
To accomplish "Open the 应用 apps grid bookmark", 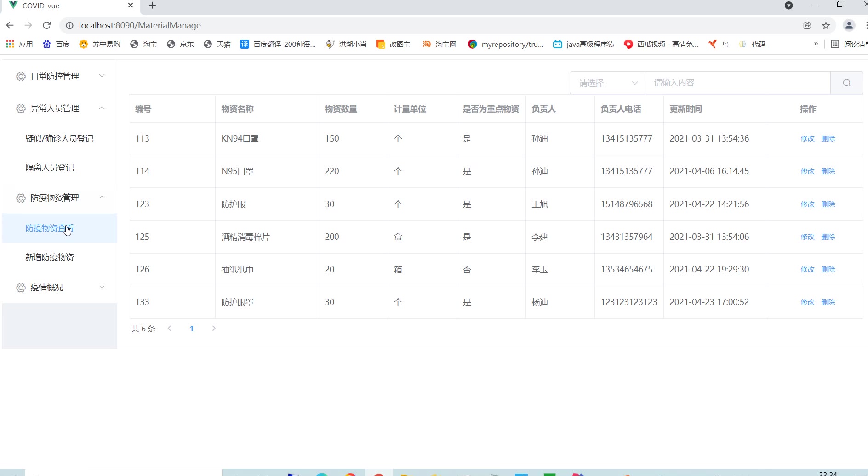I will (19, 44).
